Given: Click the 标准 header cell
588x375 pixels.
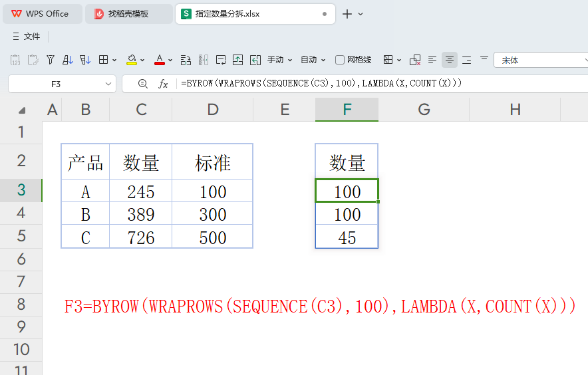Looking at the screenshot, I should click(213, 162).
